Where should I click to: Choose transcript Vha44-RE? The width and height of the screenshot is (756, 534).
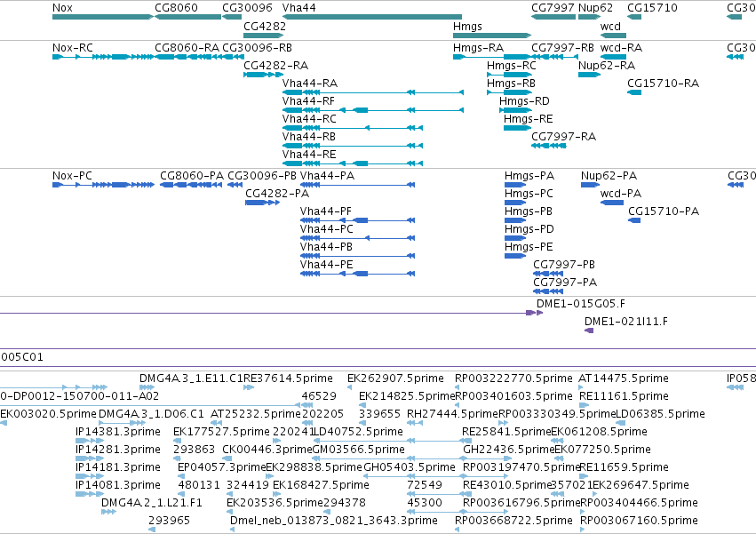tap(309, 155)
